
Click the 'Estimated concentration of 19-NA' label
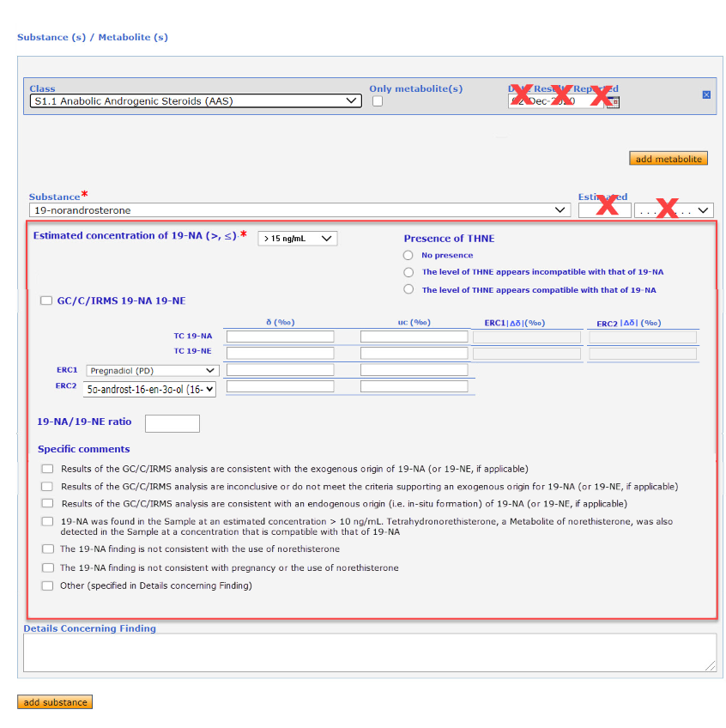click(135, 236)
